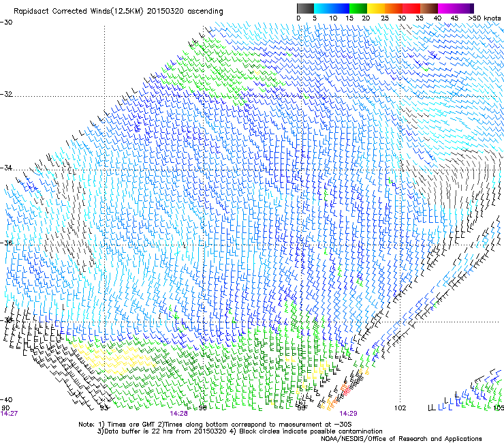Click the '>50 knots' legend label

(484, 18)
